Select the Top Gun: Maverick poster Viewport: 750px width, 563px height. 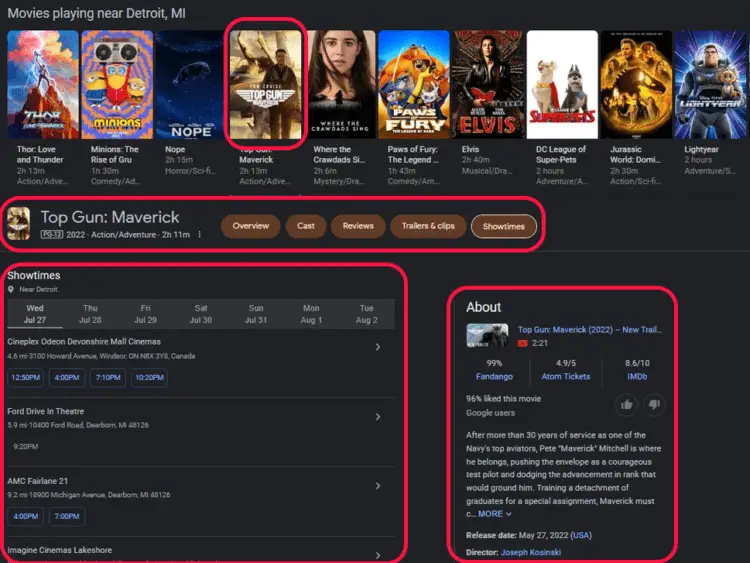click(265, 85)
